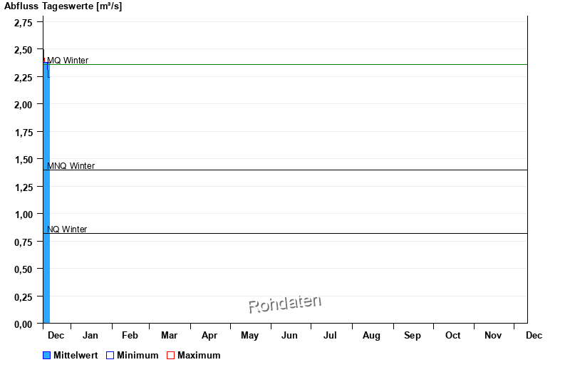Click the MQ Winter line label
570x392 pixels.
(68, 61)
